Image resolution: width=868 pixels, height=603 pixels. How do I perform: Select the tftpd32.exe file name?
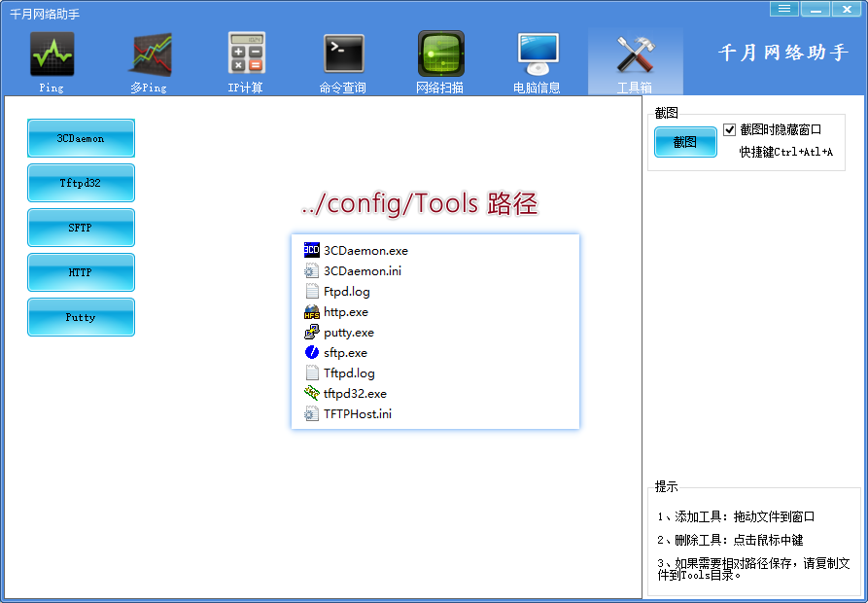tap(356, 394)
